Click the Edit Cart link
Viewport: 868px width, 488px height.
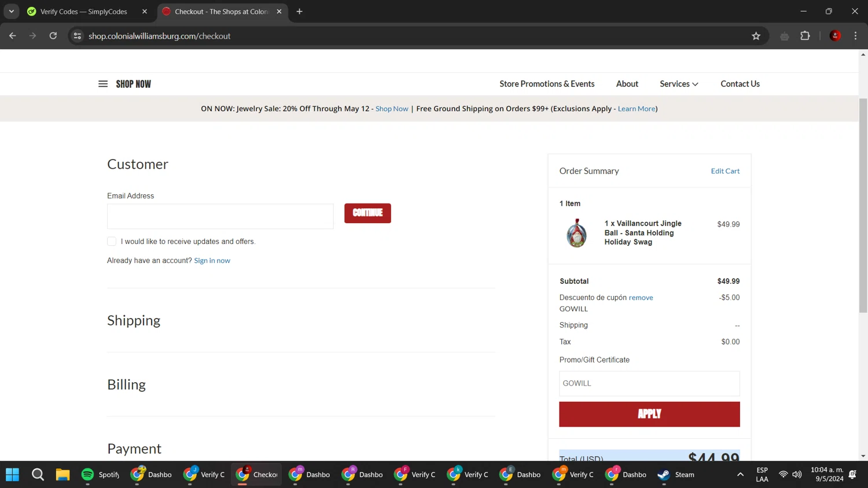[x=725, y=171]
